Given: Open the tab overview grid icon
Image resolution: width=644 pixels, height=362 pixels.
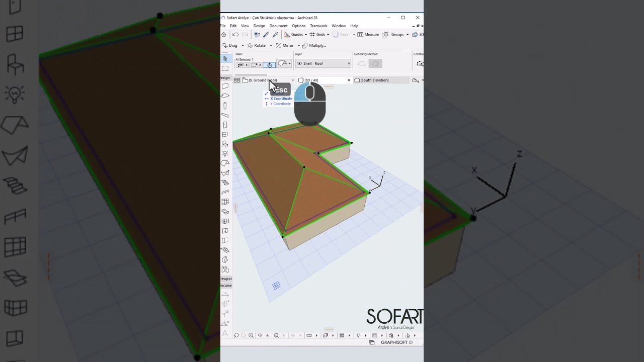Looking at the screenshot, I should [x=236, y=80].
